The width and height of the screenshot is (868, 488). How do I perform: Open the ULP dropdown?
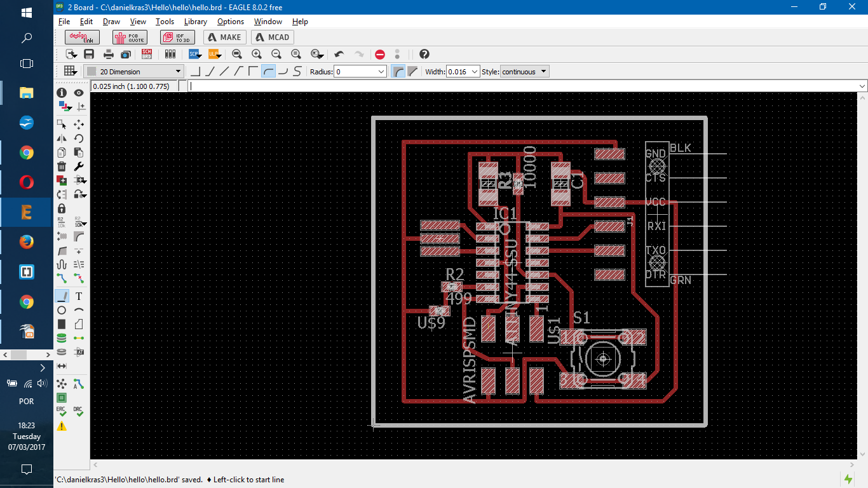[215, 55]
